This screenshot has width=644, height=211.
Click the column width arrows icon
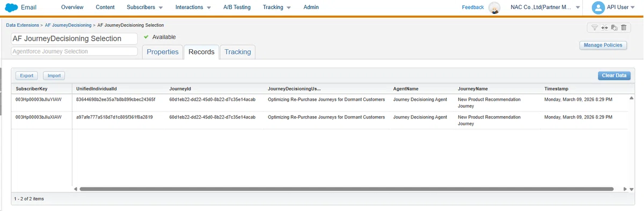point(604,28)
